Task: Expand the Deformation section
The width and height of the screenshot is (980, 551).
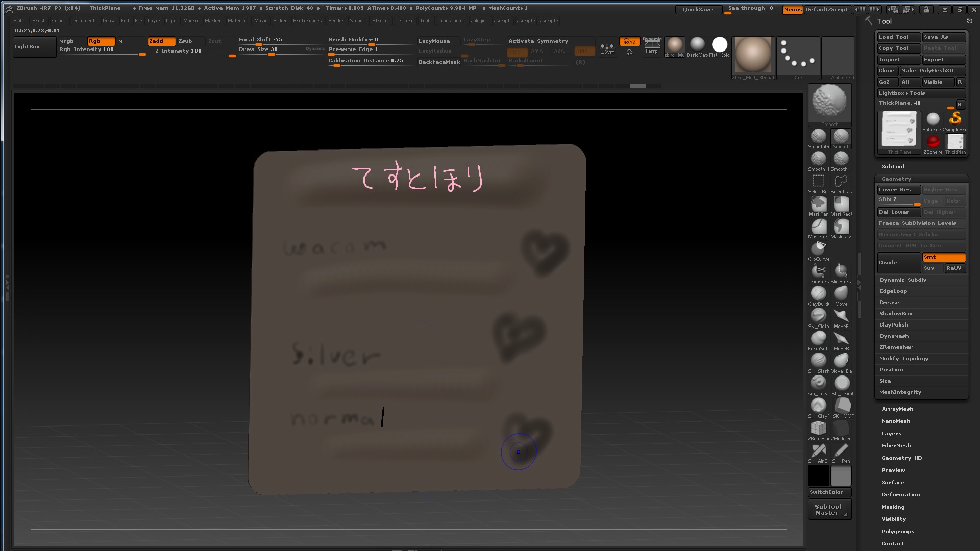Action: pos(900,495)
